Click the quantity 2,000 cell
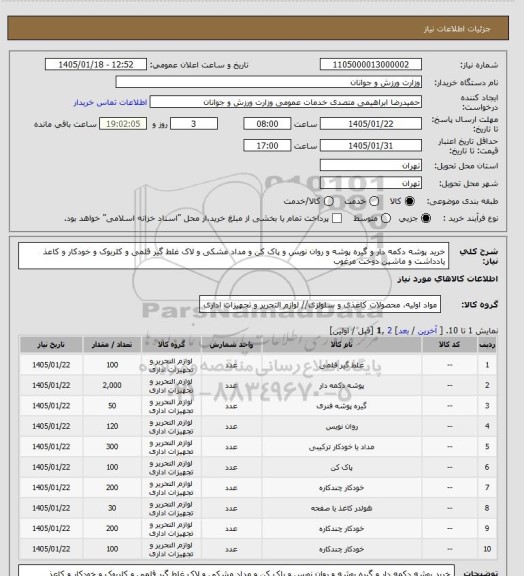Viewport: 524px width, 576px height. [112, 385]
